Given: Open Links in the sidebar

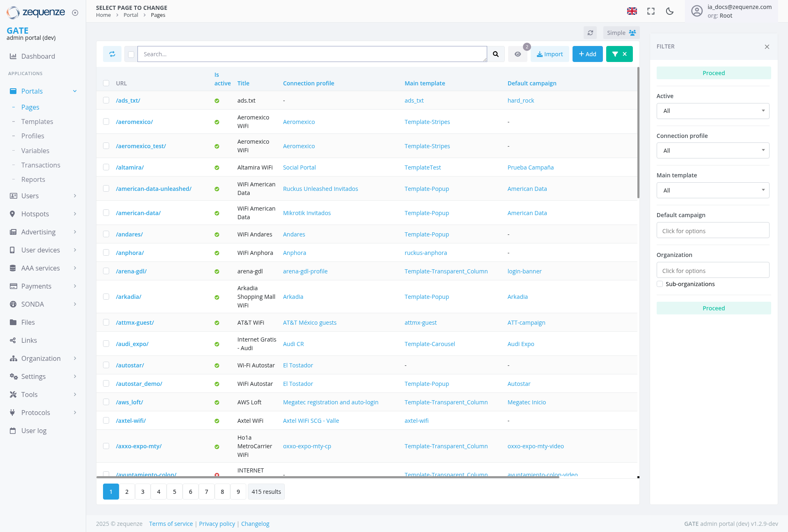Looking at the screenshot, I should pos(29,340).
